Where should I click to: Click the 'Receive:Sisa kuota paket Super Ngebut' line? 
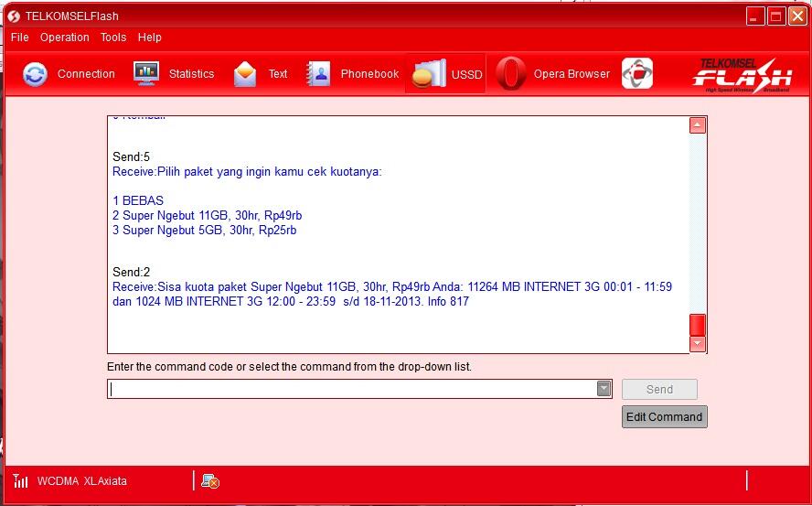[392, 286]
